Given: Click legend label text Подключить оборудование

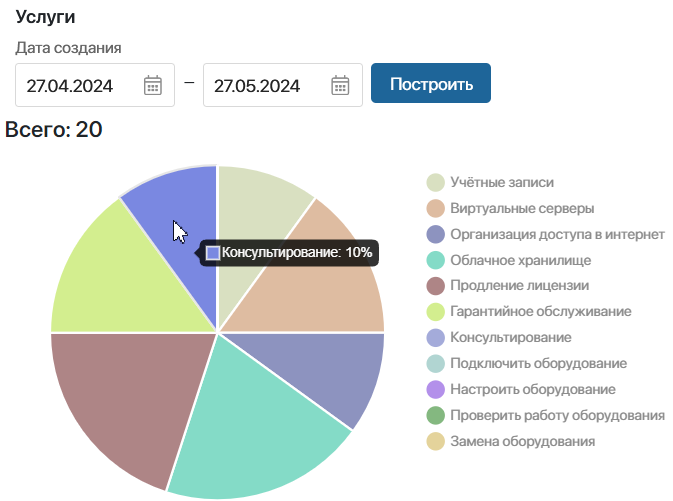Looking at the screenshot, I should [x=539, y=364].
